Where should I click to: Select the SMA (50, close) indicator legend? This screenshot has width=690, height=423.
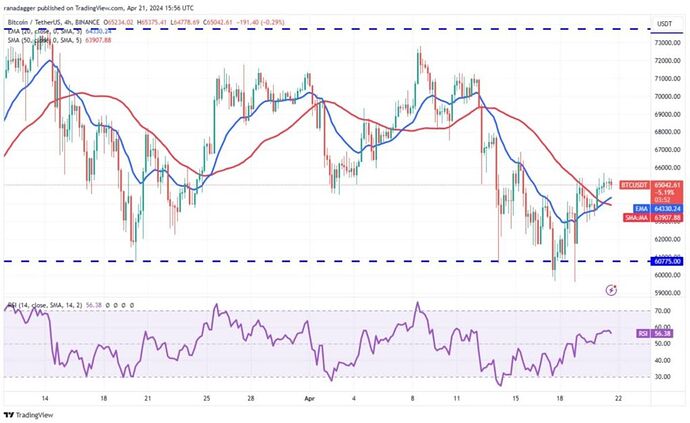44,40
